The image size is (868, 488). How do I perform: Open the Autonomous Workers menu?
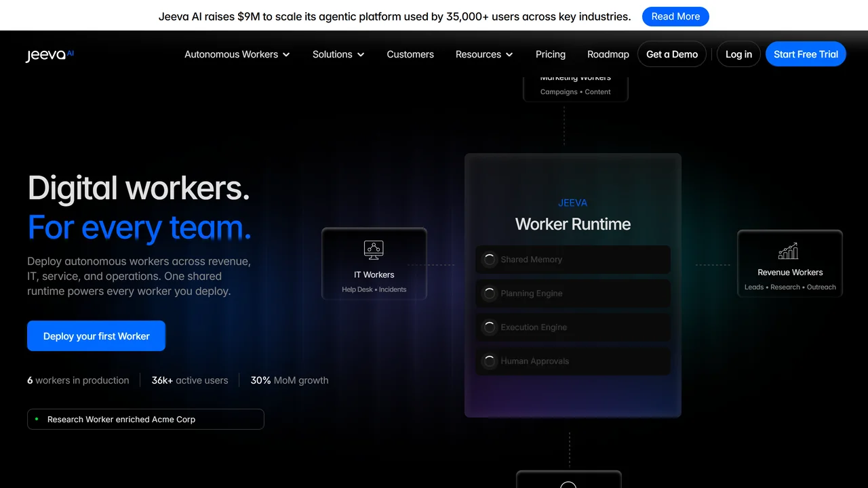pos(237,54)
